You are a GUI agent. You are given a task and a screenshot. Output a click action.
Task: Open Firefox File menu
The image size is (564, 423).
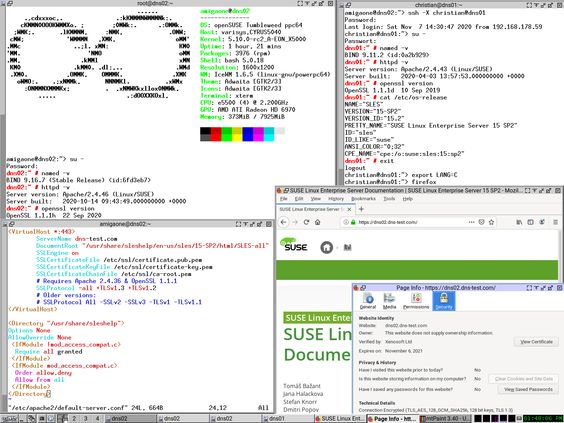(x=283, y=199)
